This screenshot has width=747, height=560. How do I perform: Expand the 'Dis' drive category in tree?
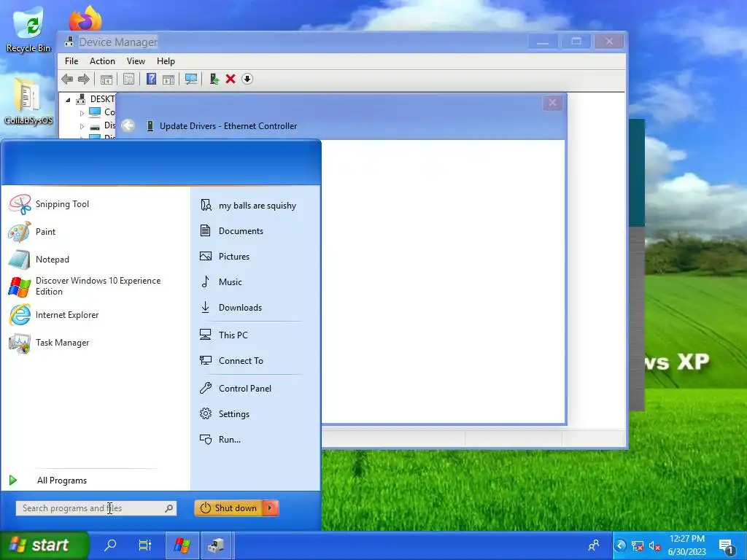point(82,126)
